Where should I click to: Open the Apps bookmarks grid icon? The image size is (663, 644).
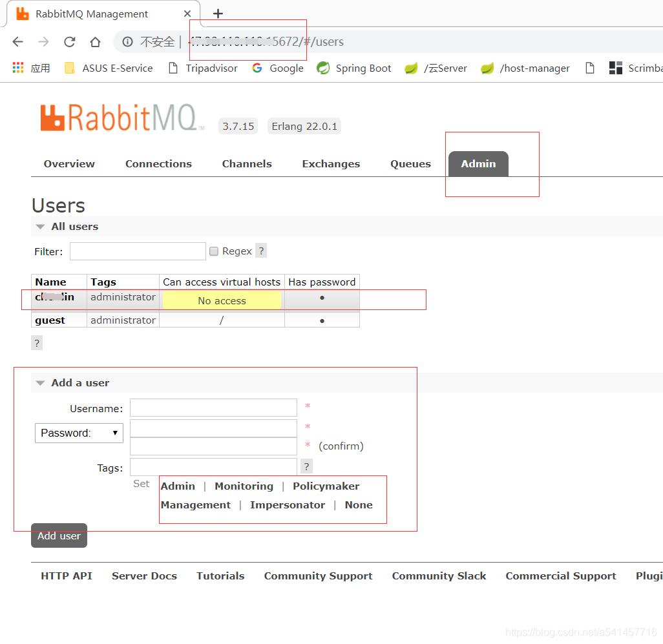point(17,68)
